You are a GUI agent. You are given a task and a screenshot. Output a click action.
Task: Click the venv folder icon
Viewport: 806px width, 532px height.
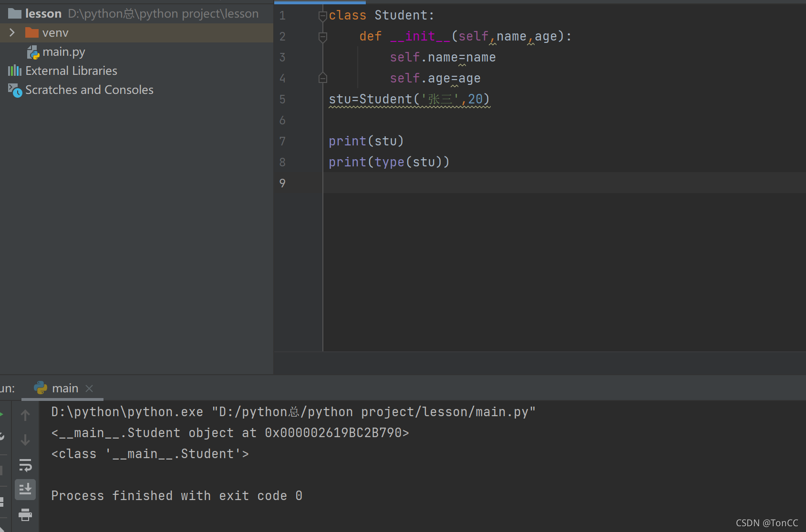point(31,32)
